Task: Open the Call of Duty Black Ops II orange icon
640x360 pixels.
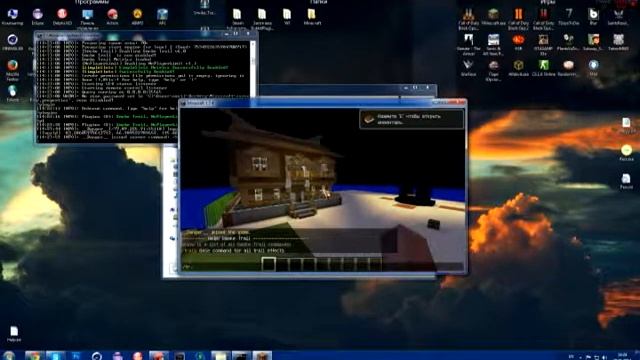Action: 518,19
